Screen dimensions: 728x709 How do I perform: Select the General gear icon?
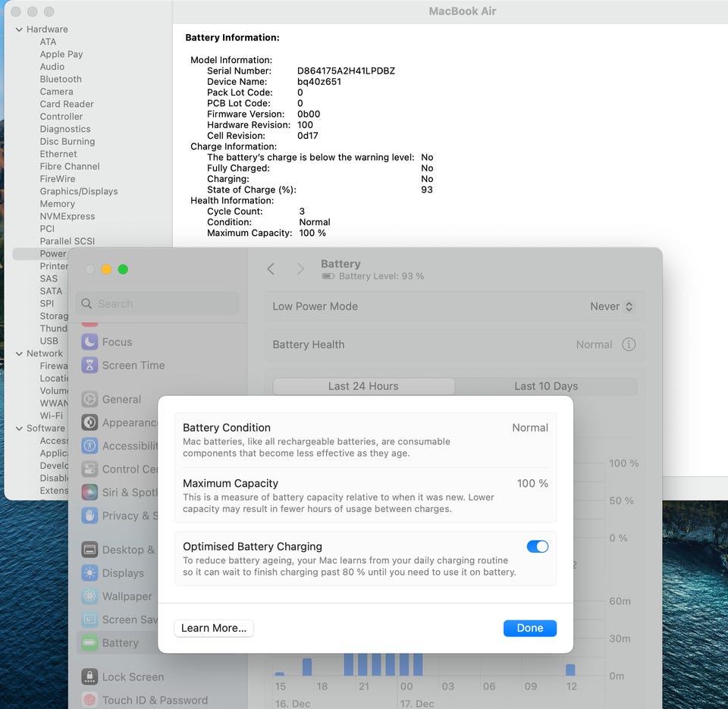pyautogui.click(x=89, y=400)
